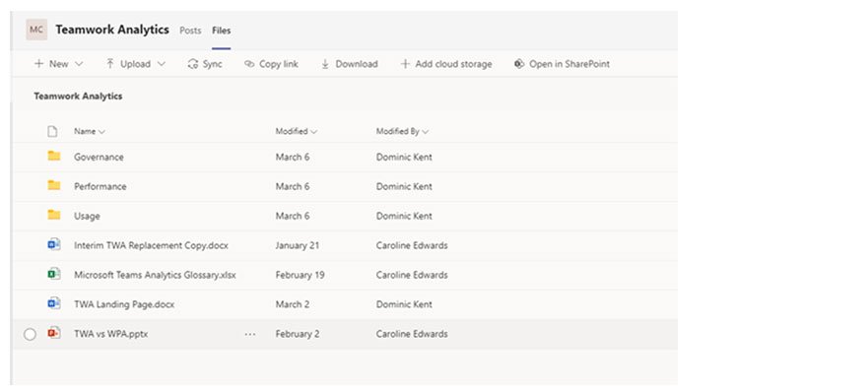This screenshot has width=868, height=392.
Task: Click March 6 date in Governance row
Action: (293, 158)
